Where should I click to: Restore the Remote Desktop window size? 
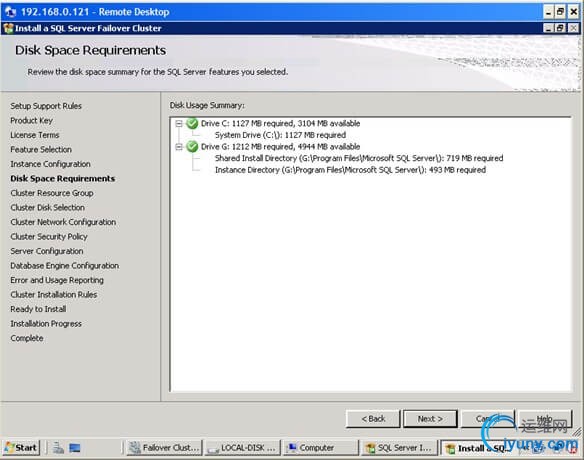click(560, 12)
